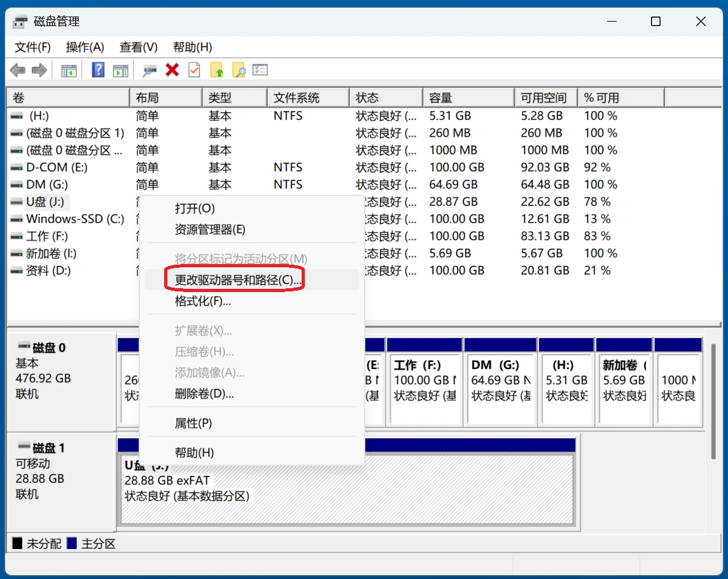
Task: Click the red X delete icon in toolbar
Action: coord(172,70)
